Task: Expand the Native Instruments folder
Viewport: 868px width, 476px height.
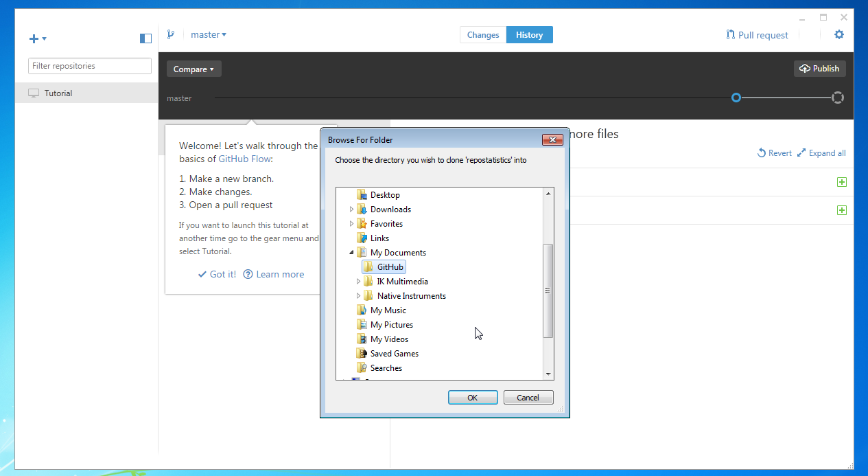Action: tap(359, 296)
